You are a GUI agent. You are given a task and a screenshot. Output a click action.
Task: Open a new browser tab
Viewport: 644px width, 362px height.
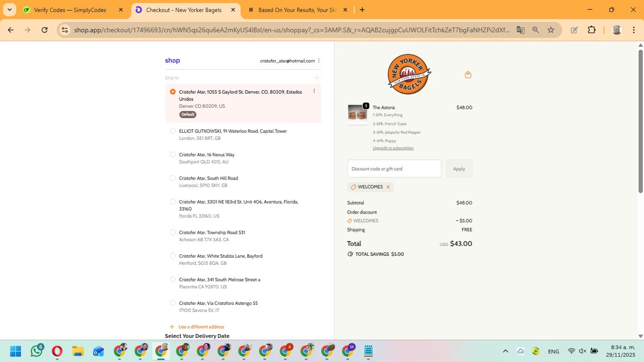362,10
